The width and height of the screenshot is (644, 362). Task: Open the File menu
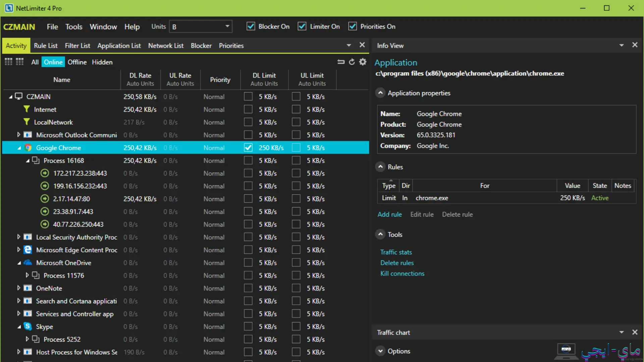pyautogui.click(x=52, y=27)
